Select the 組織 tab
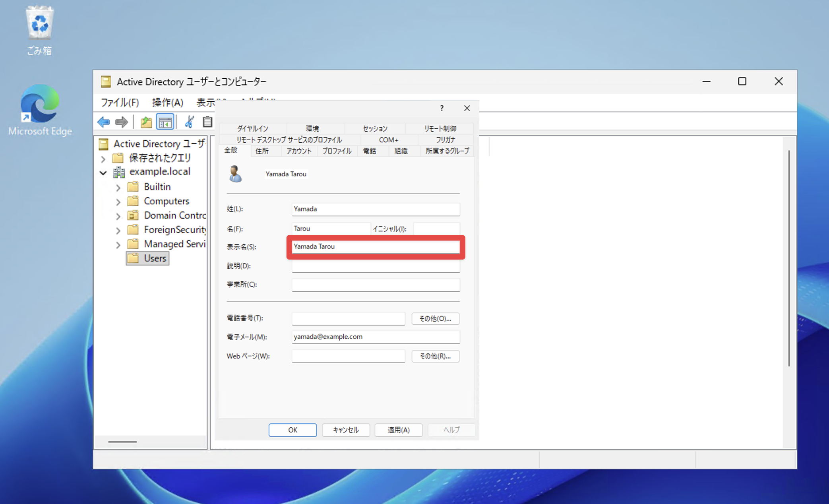 [401, 151]
